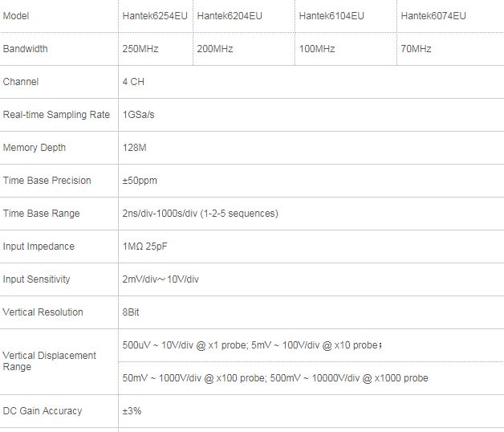Select the 70MHz bandwidth cell
Screen dimensions: 504x432
coord(416,49)
